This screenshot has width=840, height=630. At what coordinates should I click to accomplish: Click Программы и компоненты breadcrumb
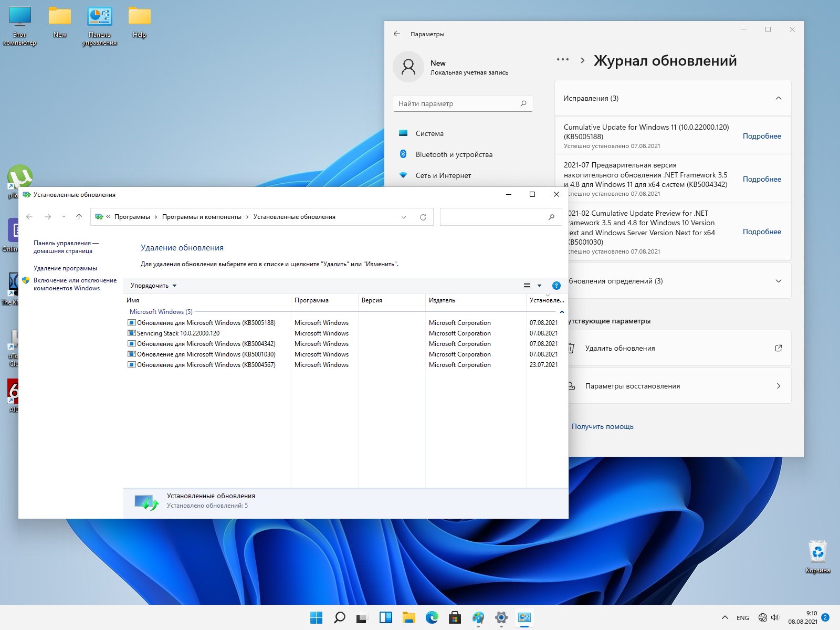[x=202, y=217]
